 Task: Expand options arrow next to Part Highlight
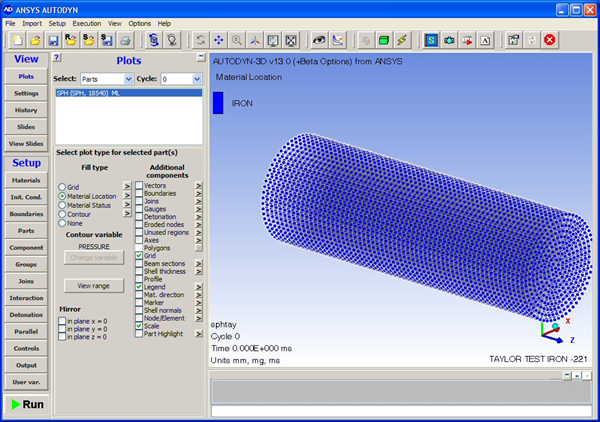pos(198,334)
